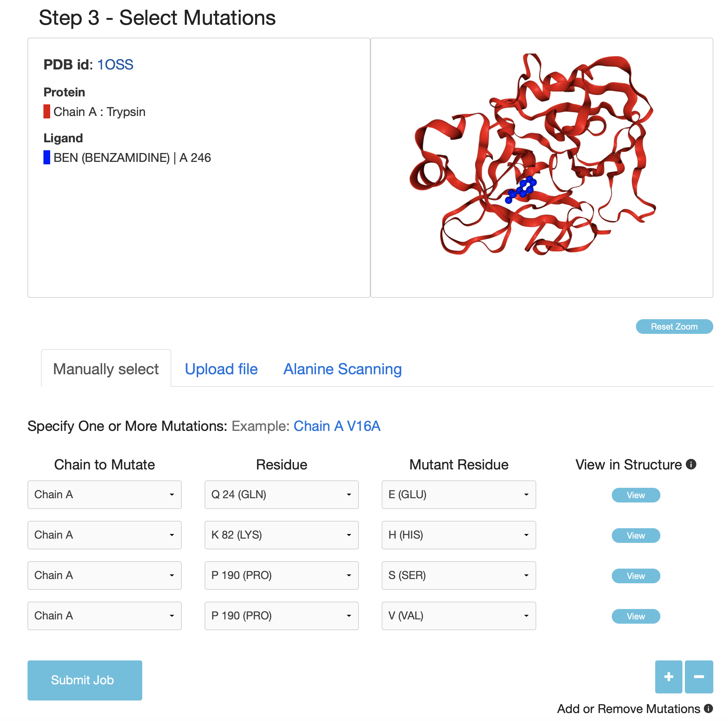
Task: Open the H (HIS) mutant residue dropdown
Action: pos(458,535)
